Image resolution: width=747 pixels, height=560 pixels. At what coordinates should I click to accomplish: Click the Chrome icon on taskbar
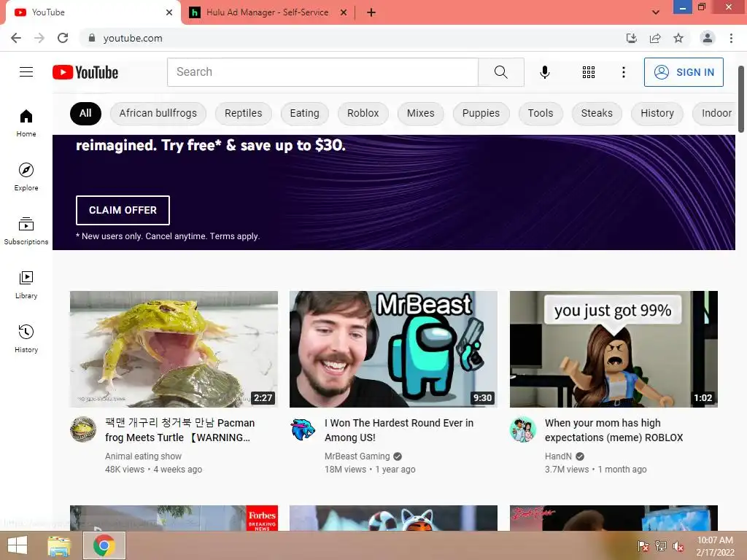click(x=104, y=545)
